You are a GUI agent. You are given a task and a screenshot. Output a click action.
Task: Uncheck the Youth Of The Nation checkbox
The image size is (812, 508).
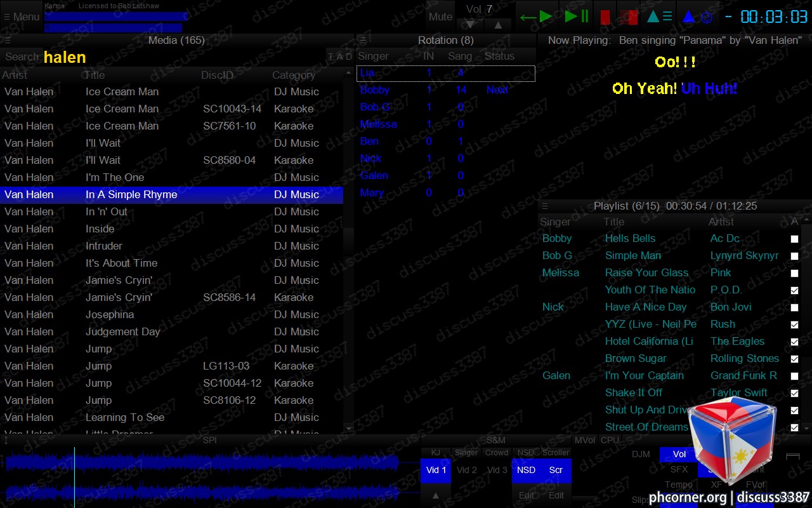pyautogui.click(x=794, y=290)
